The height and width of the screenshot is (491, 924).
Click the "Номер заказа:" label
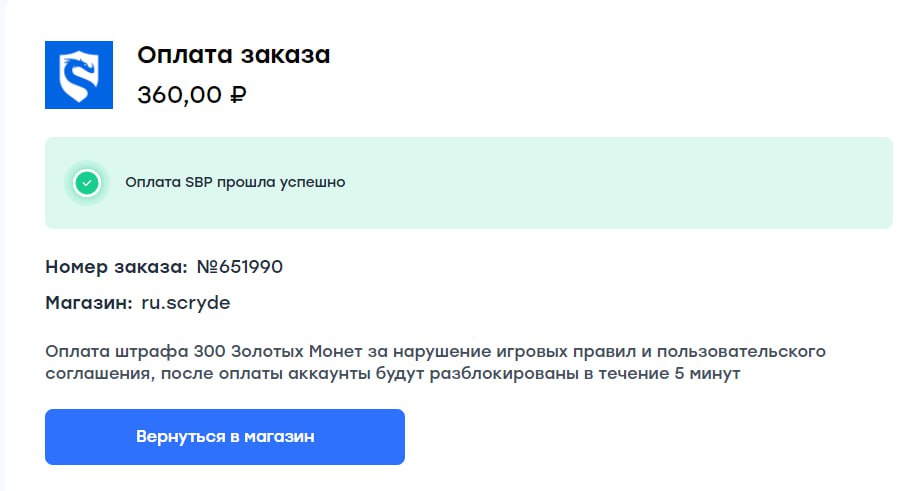[116, 267]
